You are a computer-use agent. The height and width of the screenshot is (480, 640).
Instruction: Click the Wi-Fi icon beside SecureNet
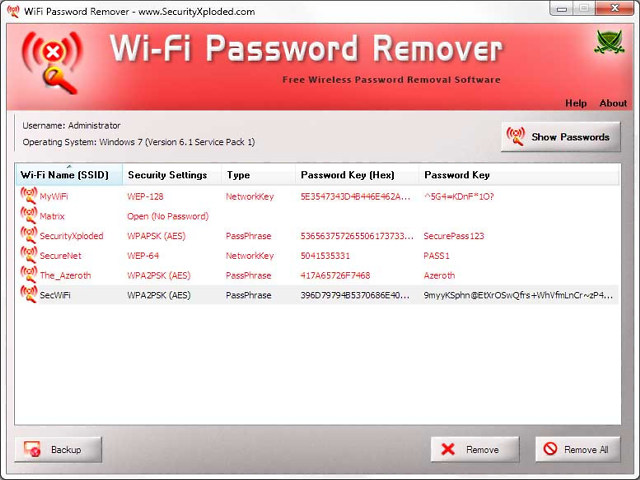pos(28,256)
